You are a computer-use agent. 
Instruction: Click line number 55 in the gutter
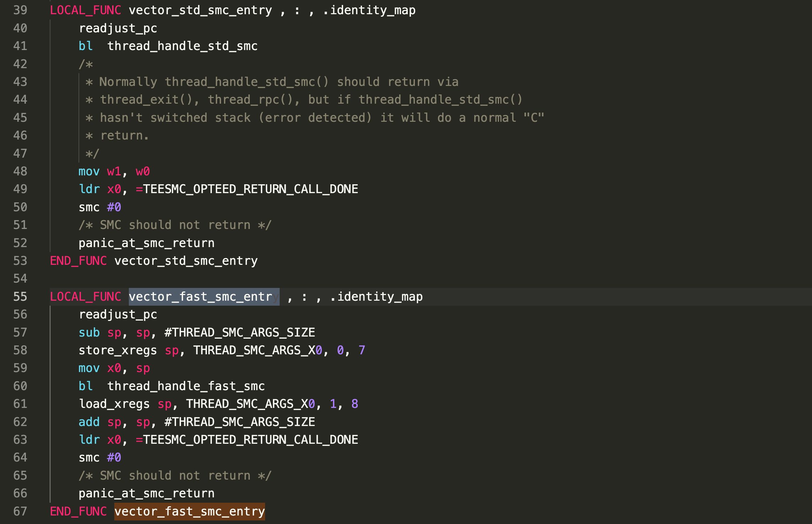click(20, 296)
